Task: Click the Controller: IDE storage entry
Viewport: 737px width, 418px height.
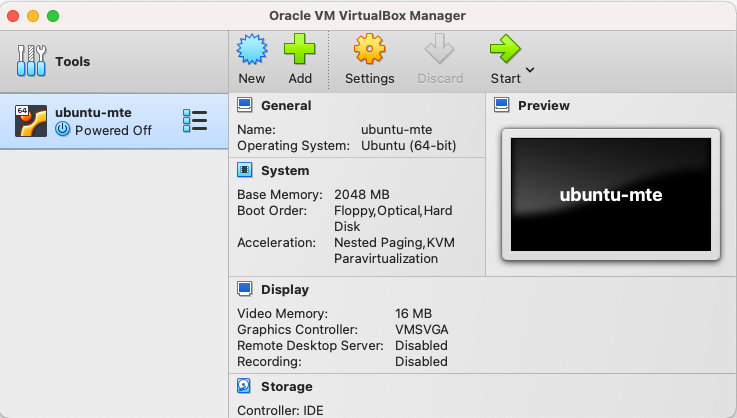Action: 280,410
